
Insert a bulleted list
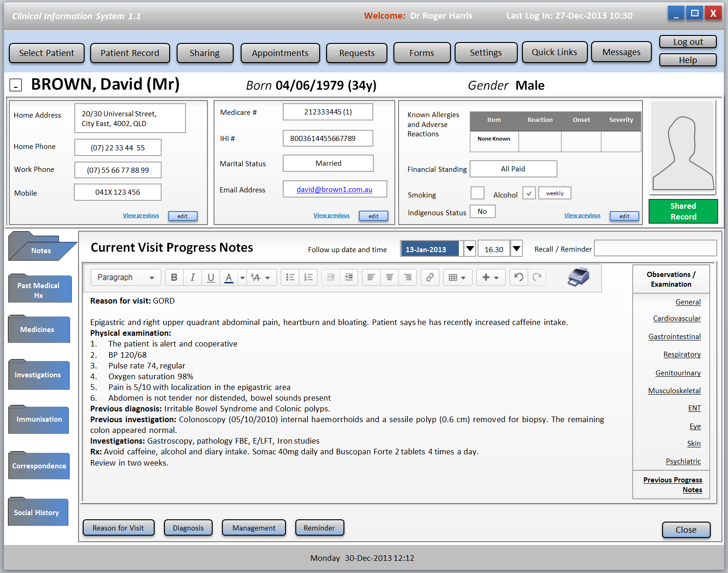click(x=290, y=277)
